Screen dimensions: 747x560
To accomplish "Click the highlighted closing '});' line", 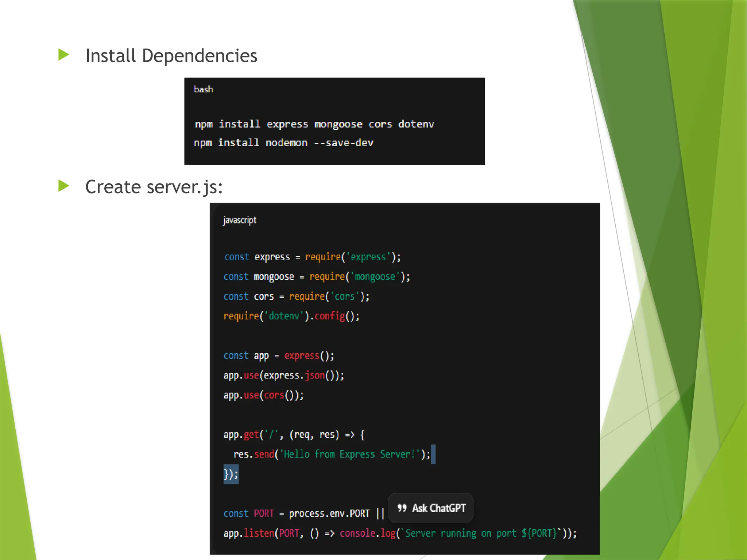I will [x=231, y=474].
